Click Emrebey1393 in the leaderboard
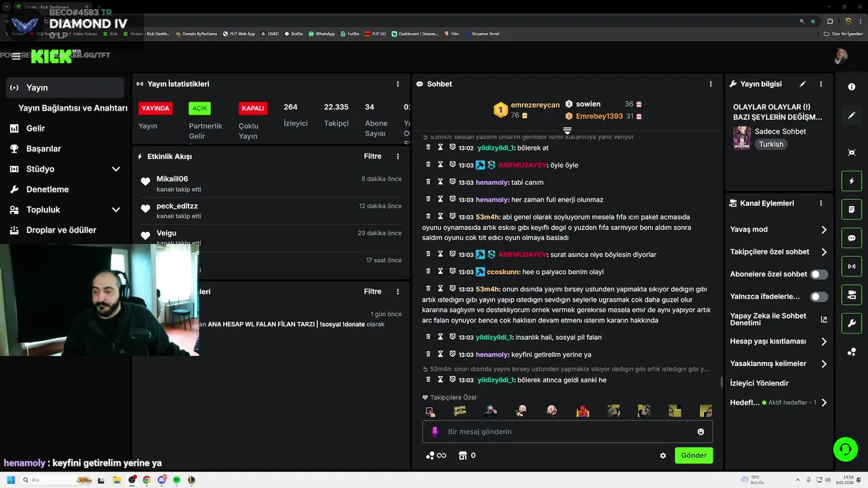868x488 pixels. click(x=599, y=117)
